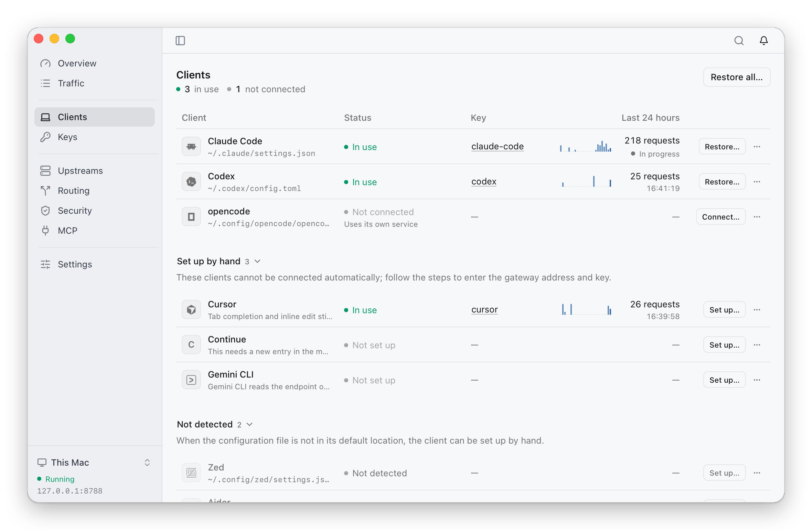Viewport: 812px width, 530px height.
Task: Toggle the sidebar panel icon
Action: (180, 41)
